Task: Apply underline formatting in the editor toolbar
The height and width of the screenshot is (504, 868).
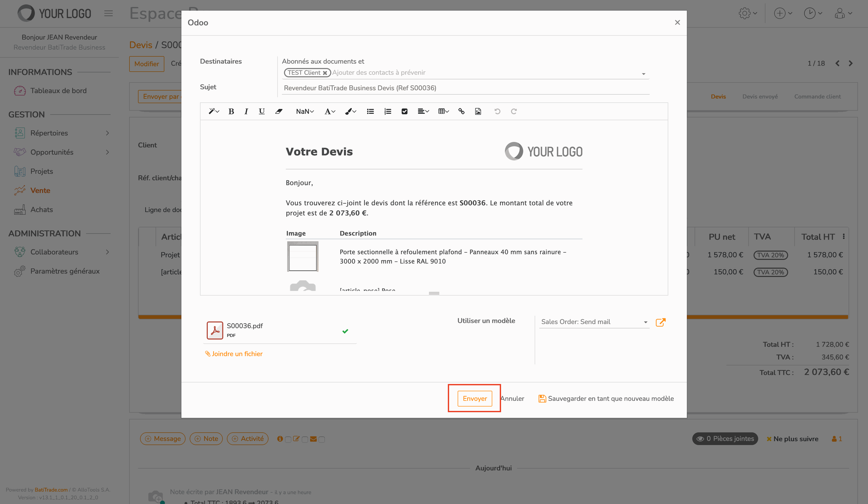Action: pyautogui.click(x=262, y=111)
